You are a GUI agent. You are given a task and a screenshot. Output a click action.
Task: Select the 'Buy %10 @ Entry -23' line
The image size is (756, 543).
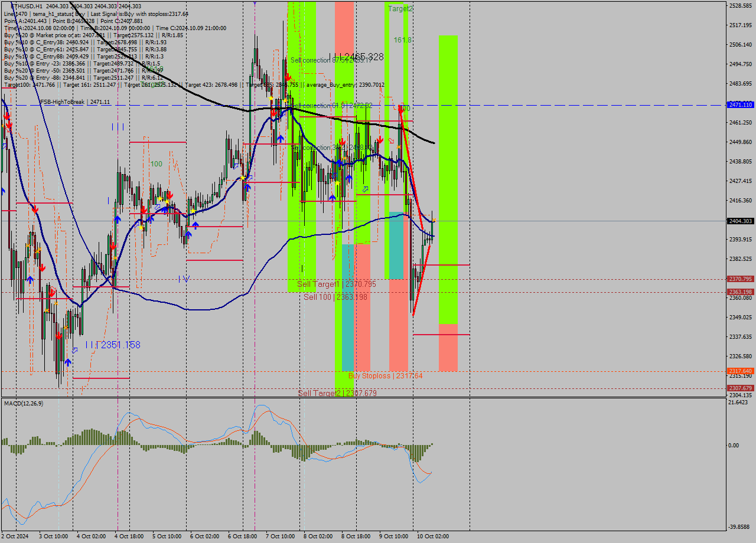point(82,64)
